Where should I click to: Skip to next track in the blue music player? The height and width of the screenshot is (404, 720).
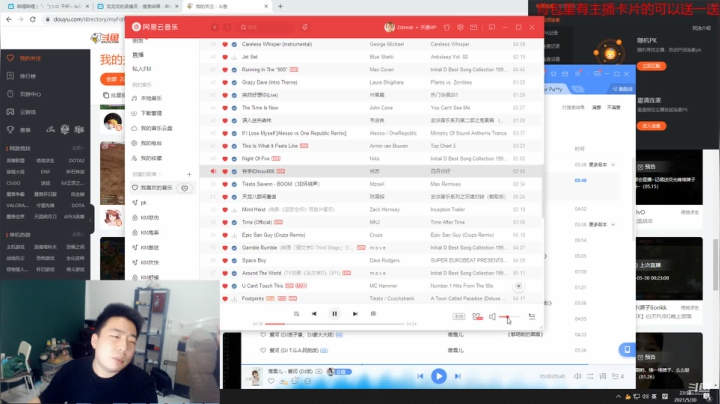tap(458, 376)
